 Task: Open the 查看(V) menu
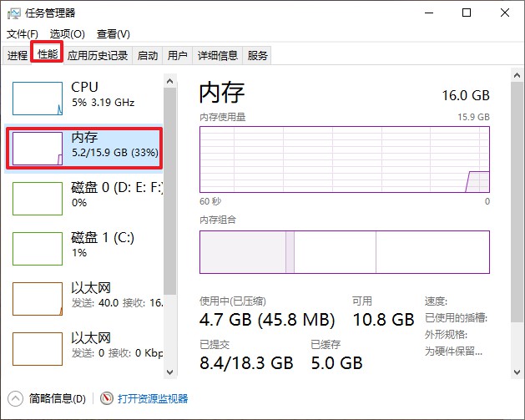114,34
